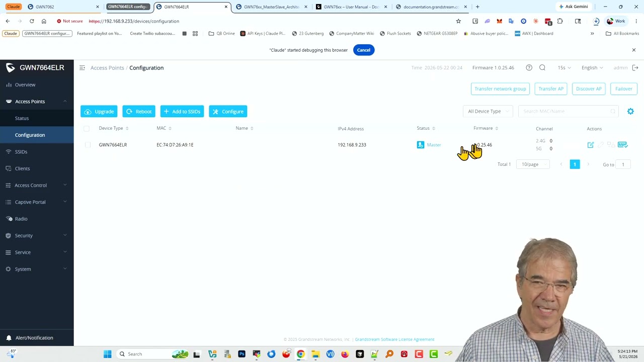Screen dimensions: 644x362
Task: Open Firefox from the taskbar
Action: pyautogui.click(x=345, y=354)
